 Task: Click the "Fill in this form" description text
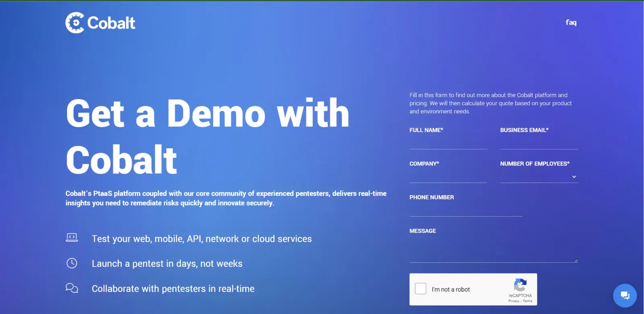[491, 103]
